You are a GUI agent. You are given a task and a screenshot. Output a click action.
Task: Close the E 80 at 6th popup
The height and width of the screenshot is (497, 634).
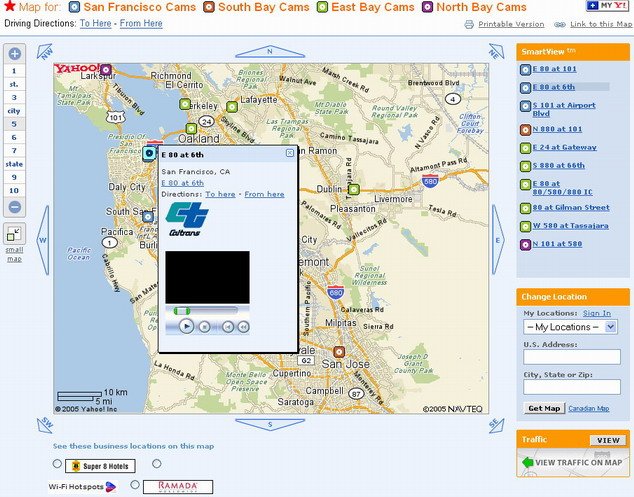pyautogui.click(x=290, y=153)
